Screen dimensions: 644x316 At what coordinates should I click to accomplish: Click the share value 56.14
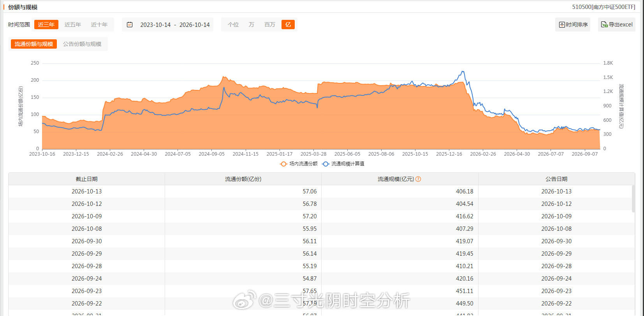[x=310, y=254]
